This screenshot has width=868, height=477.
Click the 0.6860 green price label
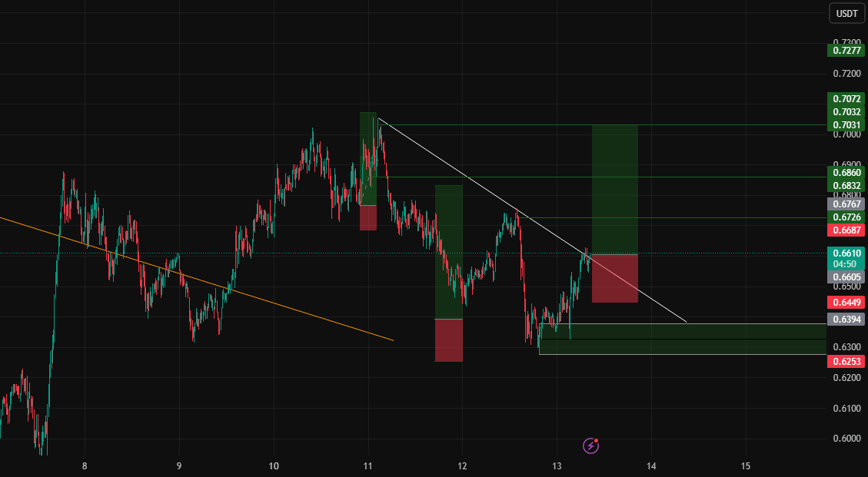coord(846,173)
